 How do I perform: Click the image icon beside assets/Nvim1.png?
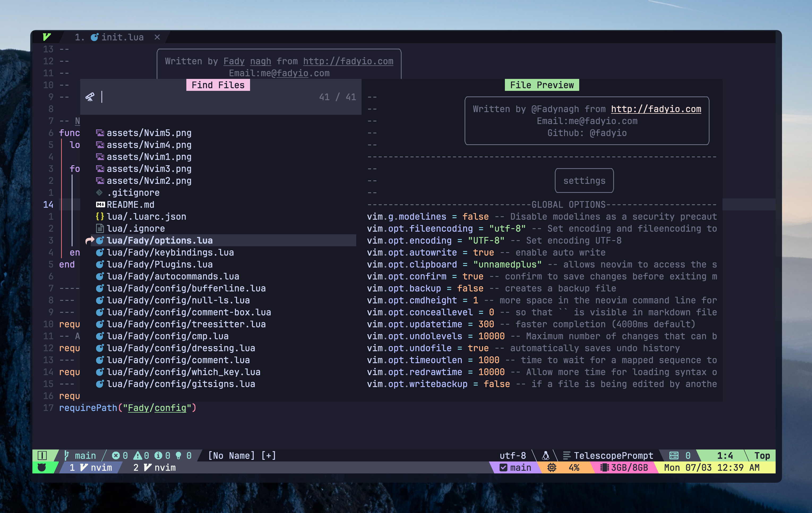tap(100, 157)
